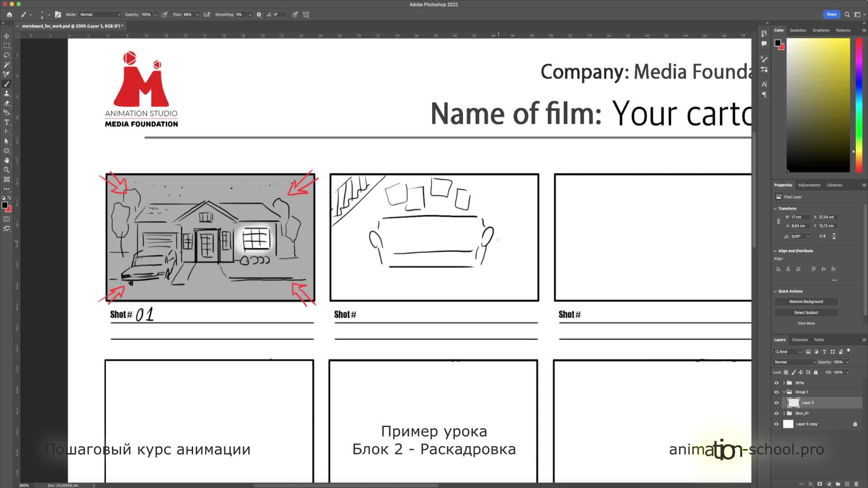Click the Remove Background button

[806, 302]
